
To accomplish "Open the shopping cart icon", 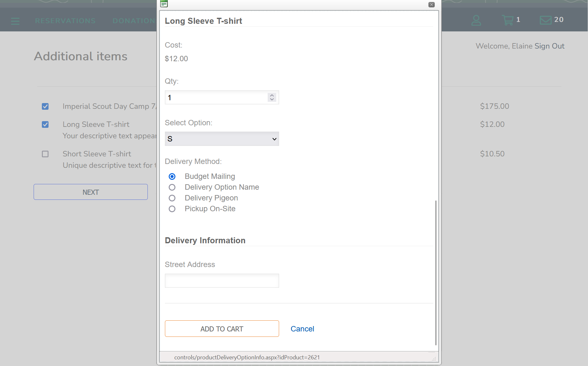I will 508,20.
